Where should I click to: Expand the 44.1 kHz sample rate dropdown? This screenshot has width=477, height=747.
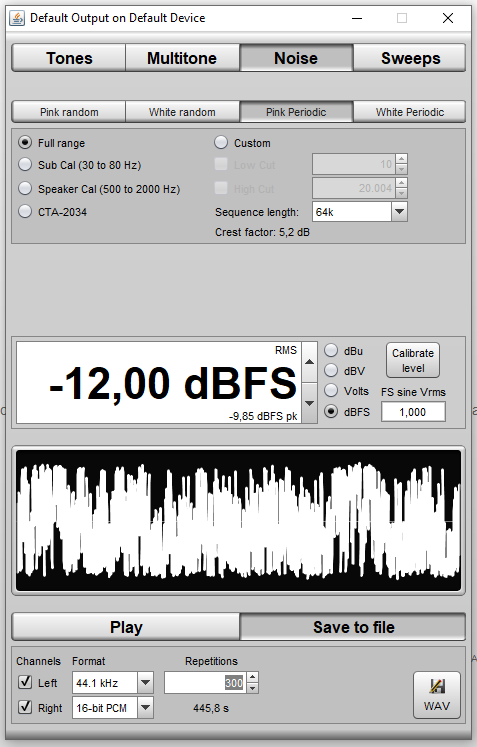(145, 683)
